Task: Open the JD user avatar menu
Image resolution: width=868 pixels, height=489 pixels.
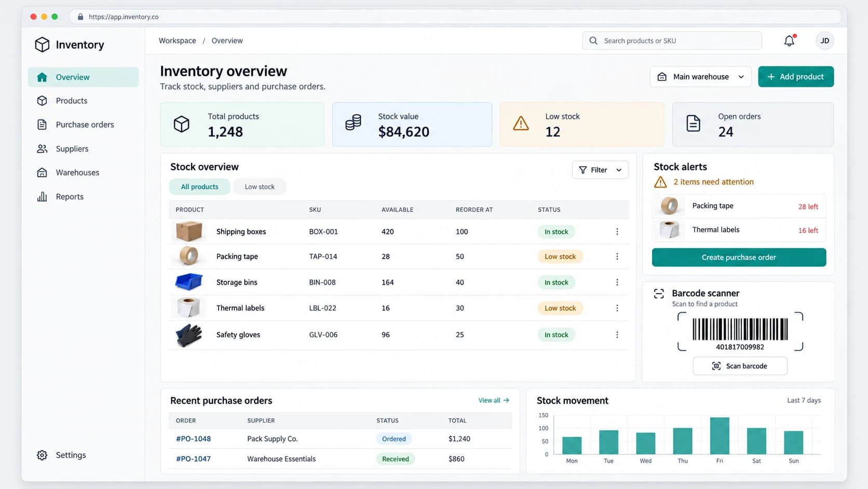Action: coord(825,41)
